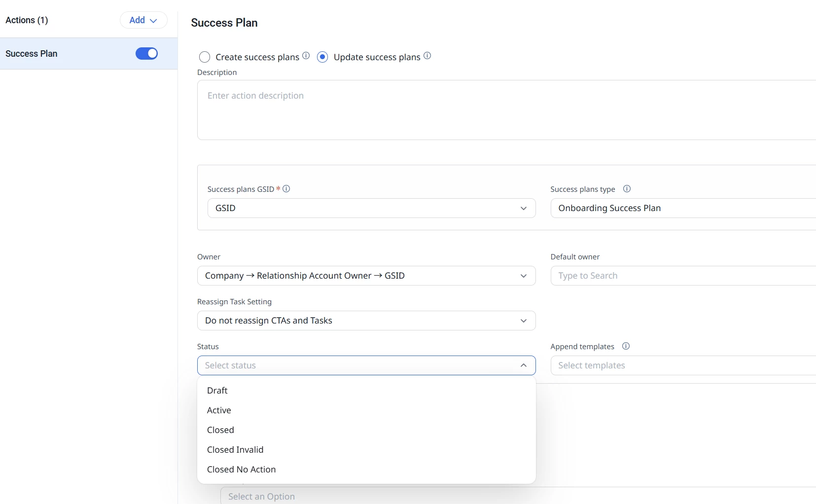Click info icon next to Success plans type
816x504 pixels.
point(627,189)
